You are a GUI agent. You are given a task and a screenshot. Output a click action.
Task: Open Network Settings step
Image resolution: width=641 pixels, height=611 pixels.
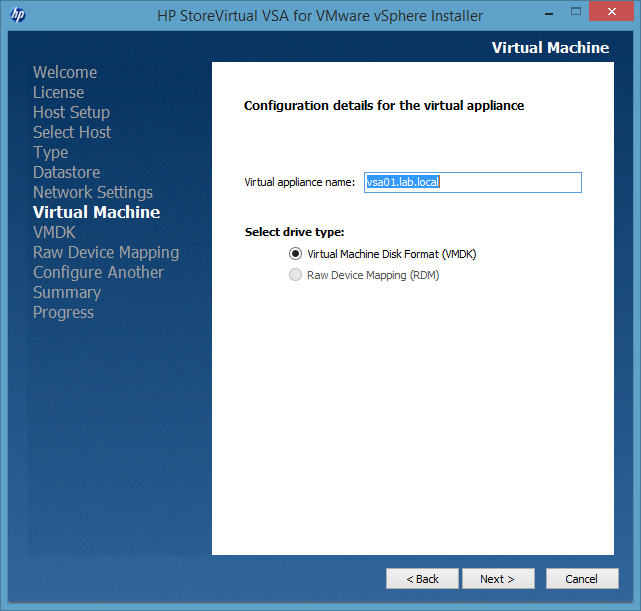(x=93, y=192)
